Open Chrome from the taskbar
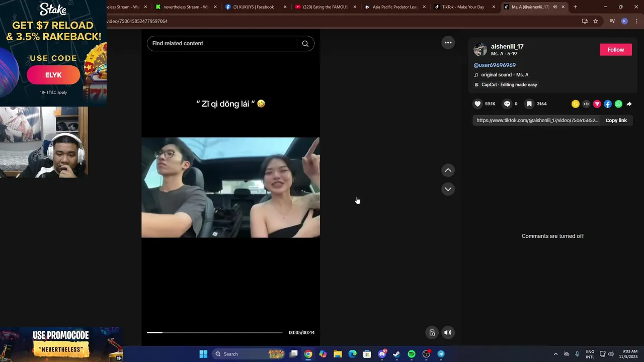This screenshot has height=362, width=644. pos(308,354)
